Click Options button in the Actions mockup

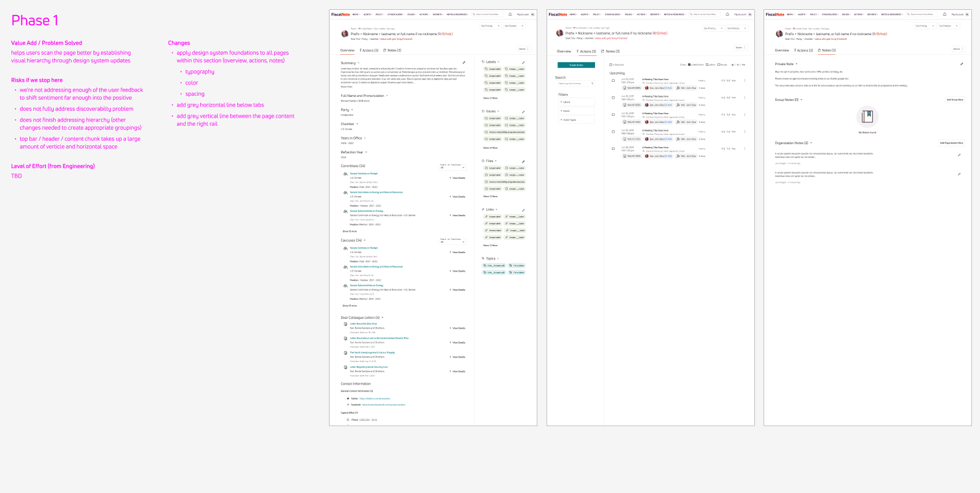(740, 47)
